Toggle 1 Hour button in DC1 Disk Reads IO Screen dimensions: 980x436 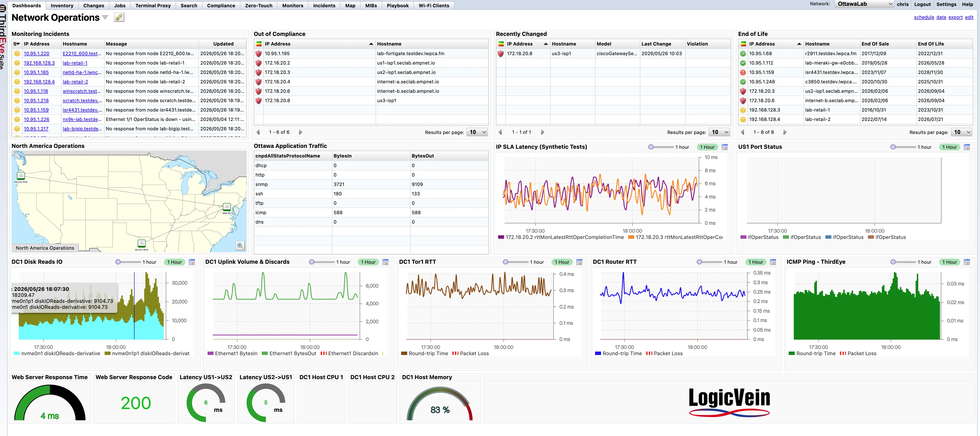174,262
